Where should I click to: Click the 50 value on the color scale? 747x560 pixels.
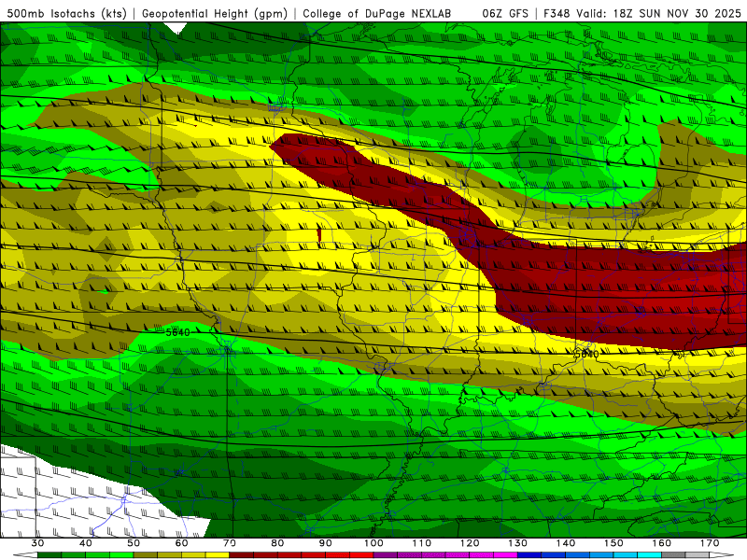click(134, 543)
